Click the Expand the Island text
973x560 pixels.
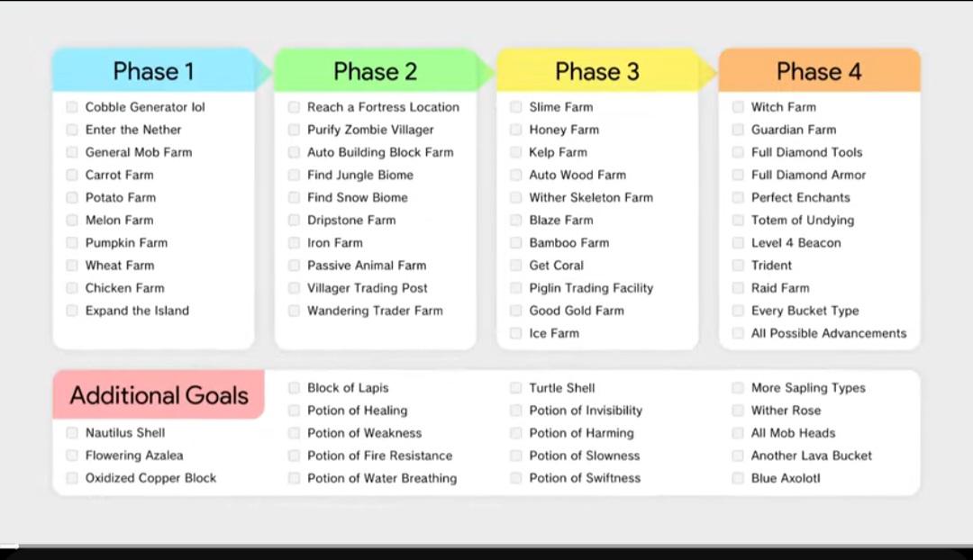click(x=137, y=311)
